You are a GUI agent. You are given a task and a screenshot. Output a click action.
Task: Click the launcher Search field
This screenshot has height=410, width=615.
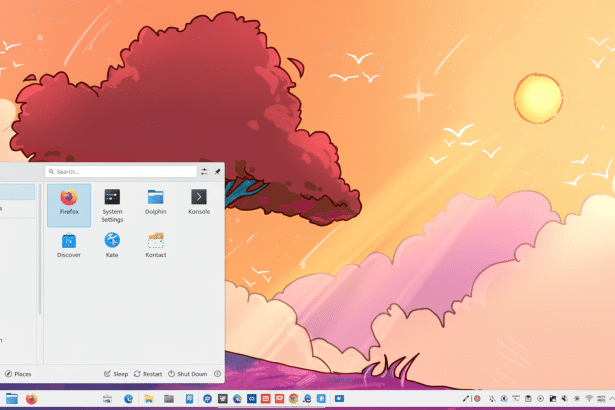coord(121,171)
